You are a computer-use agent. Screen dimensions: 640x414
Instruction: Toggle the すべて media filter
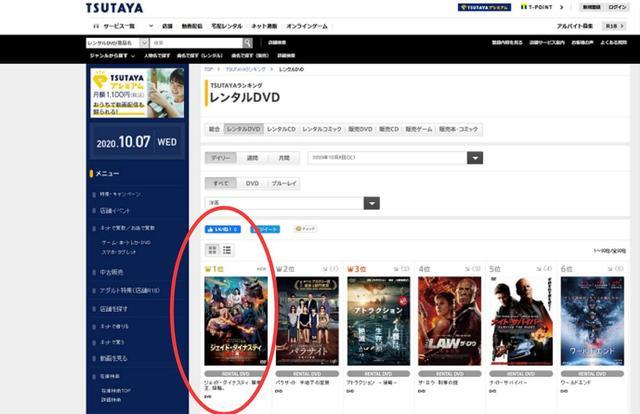tap(221, 183)
